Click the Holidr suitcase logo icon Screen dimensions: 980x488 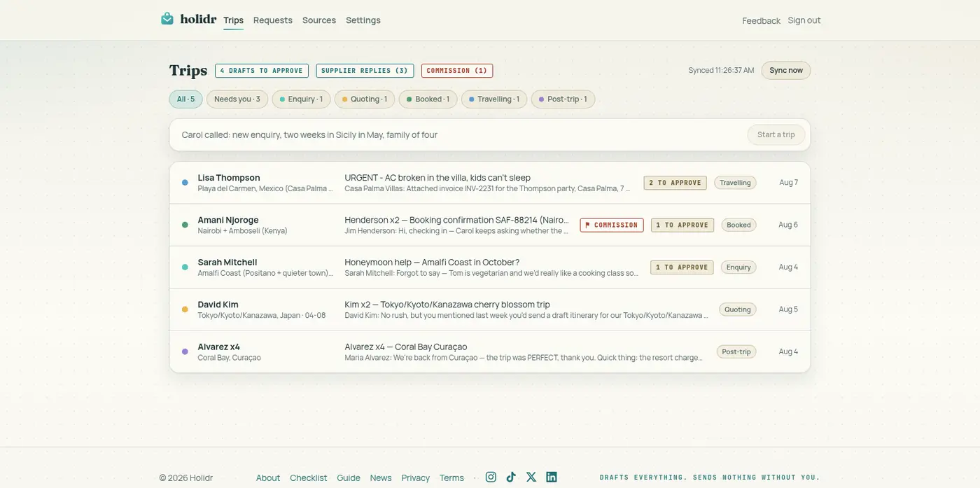(x=167, y=19)
